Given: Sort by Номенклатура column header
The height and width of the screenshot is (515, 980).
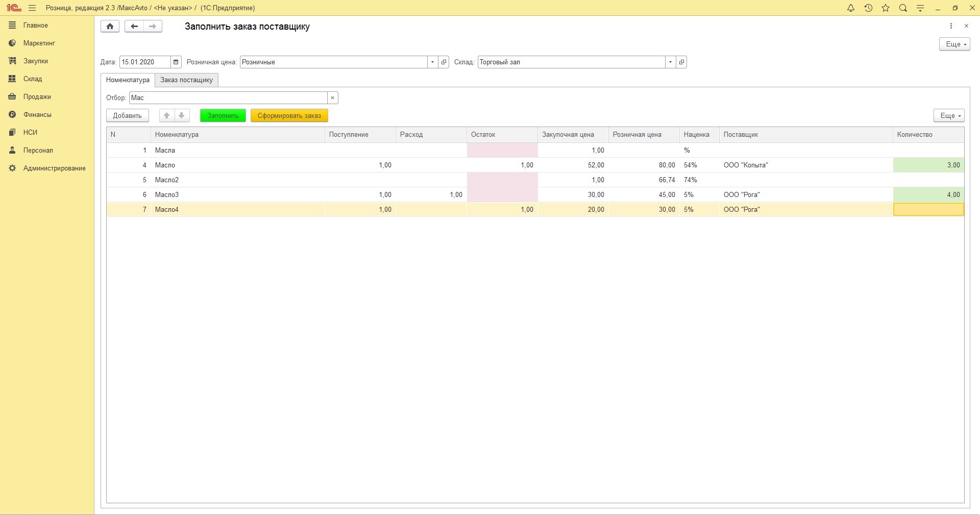Looking at the screenshot, I should (x=237, y=135).
